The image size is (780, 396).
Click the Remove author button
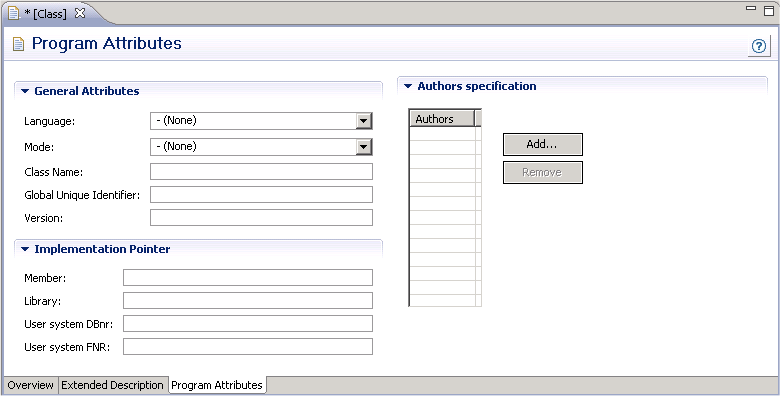pos(543,172)
